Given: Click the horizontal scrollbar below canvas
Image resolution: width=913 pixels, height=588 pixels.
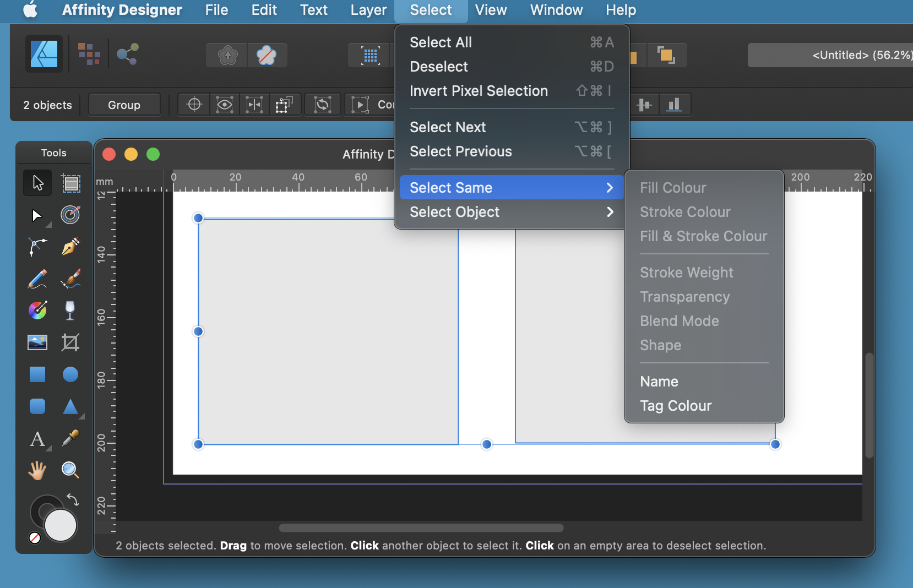Looking at the screenshot, I should click(421, 528).
